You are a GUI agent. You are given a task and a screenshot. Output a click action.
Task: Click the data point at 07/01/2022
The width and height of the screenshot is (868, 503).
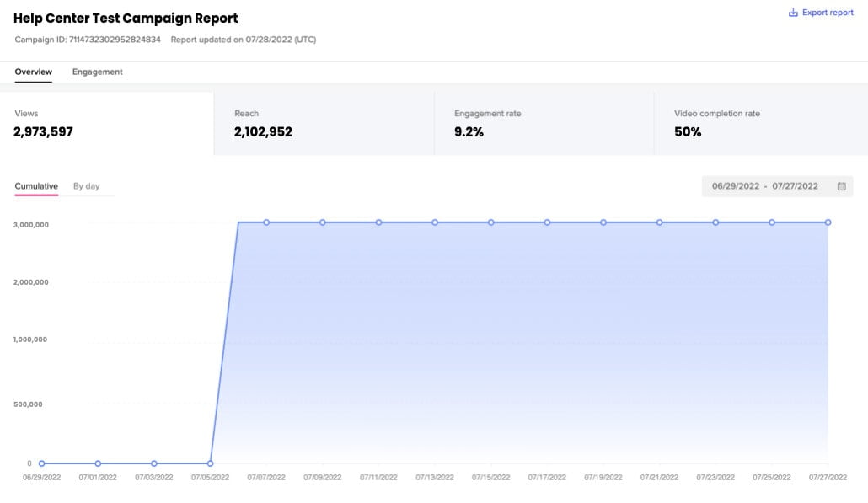[x=98, y=463]
